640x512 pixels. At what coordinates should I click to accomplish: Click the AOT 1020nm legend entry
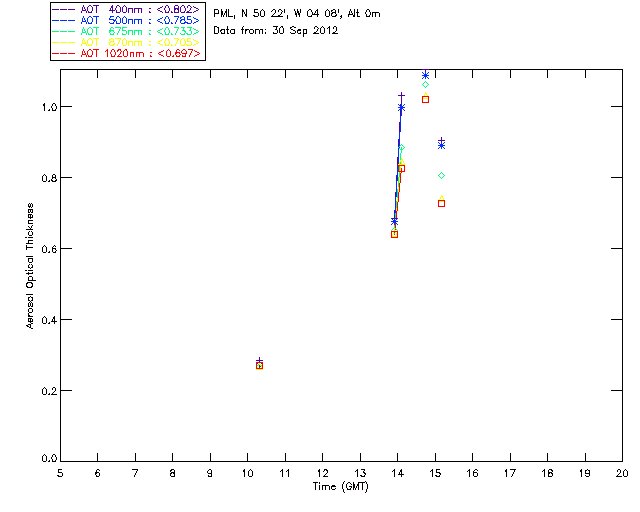pos(126,53)
